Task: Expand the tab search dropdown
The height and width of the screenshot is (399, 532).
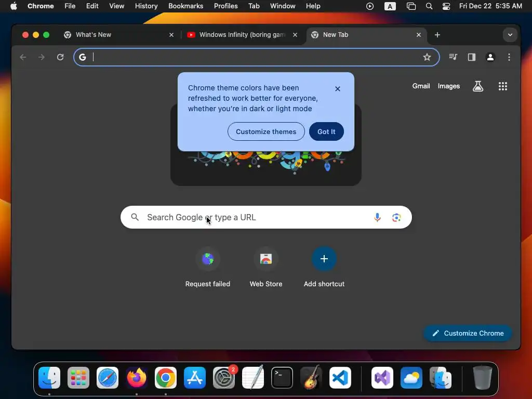Action: coord(510,35)
